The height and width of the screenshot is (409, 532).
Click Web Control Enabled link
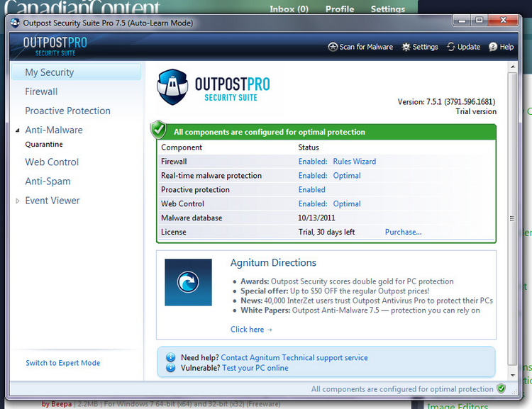tap(313, 204)
